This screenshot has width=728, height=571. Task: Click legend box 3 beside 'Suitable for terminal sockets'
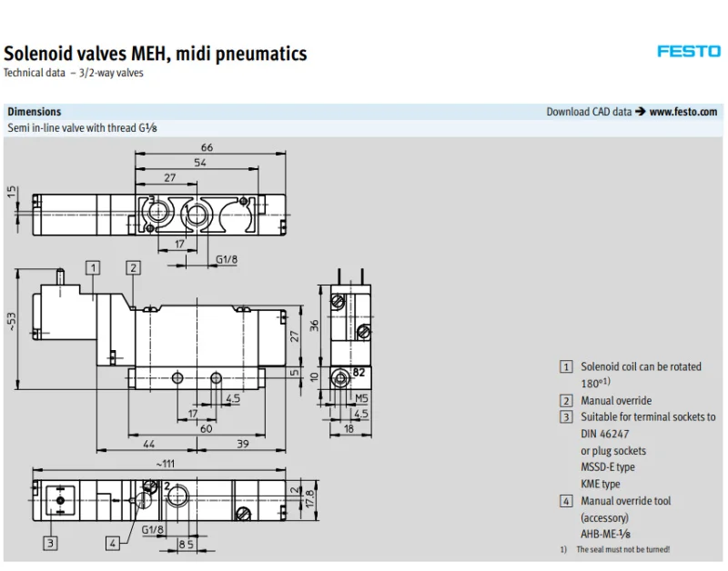[x=566, y=417]
